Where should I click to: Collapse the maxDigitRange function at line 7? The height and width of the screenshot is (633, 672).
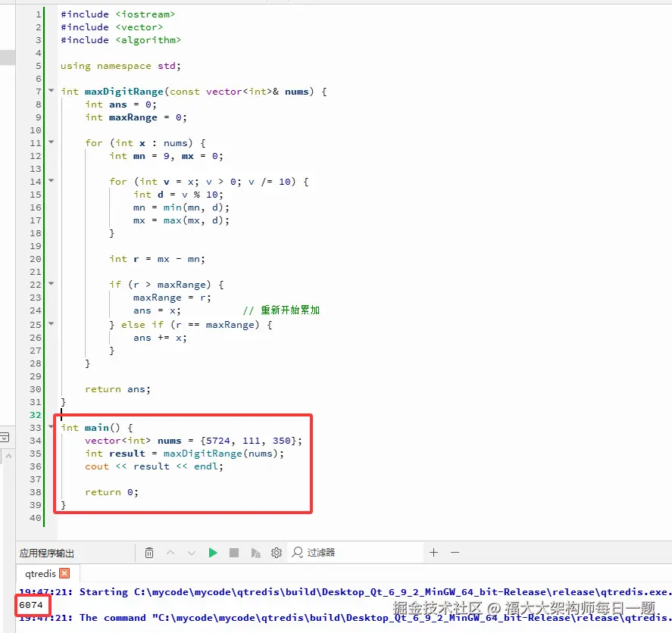[x=52, y=90]
